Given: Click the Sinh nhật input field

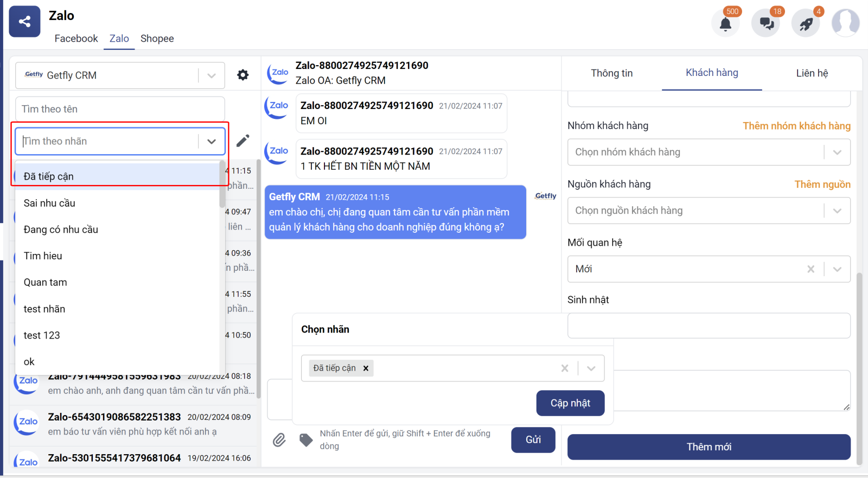Looking at the screenshot, I should 709,326.
